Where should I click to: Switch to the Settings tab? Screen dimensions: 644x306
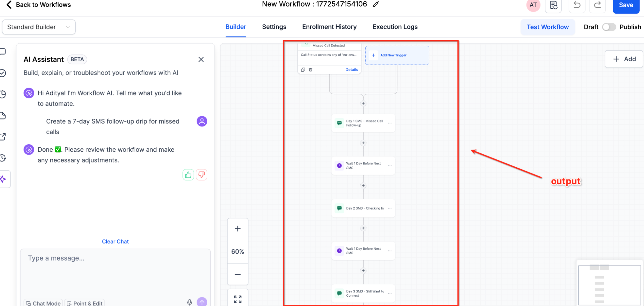tap(274, 27)
